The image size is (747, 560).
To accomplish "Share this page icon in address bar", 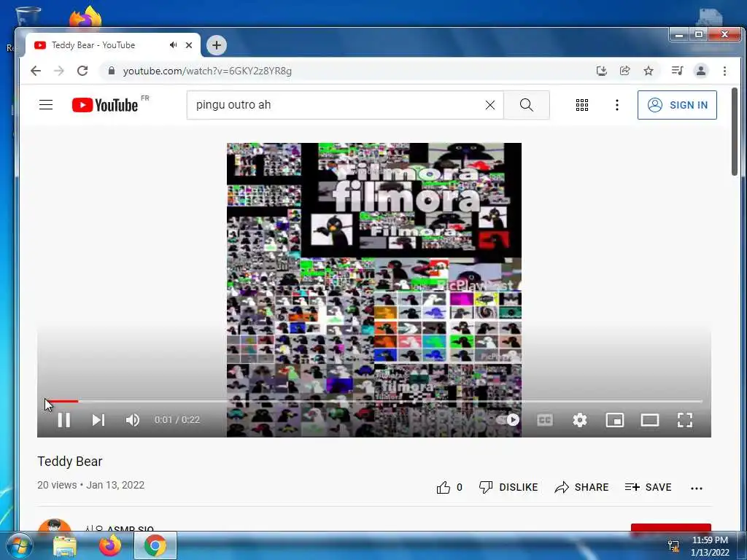I will pyautogui.click(x=624, y=71).
